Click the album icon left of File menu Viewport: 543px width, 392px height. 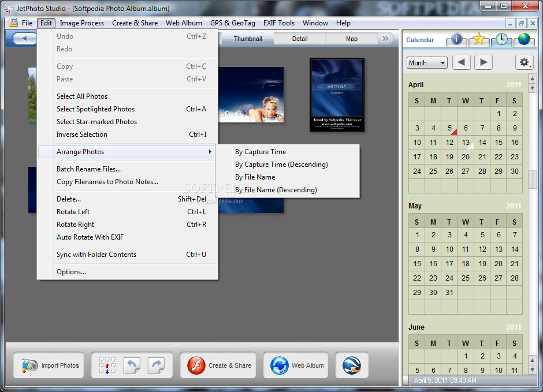pos(13,23)
